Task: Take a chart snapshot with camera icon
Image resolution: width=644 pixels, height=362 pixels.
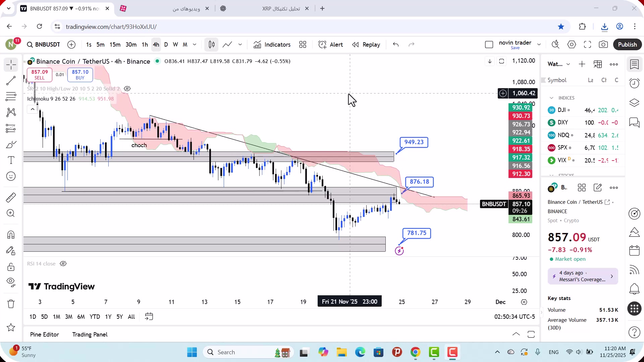Action: [x=603, y=45]
